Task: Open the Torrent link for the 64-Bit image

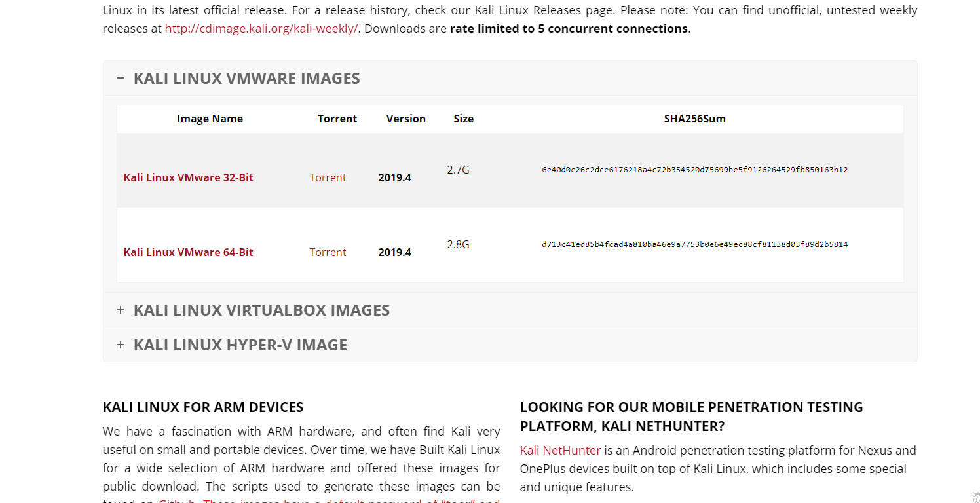Action: [x=328, y=252]
